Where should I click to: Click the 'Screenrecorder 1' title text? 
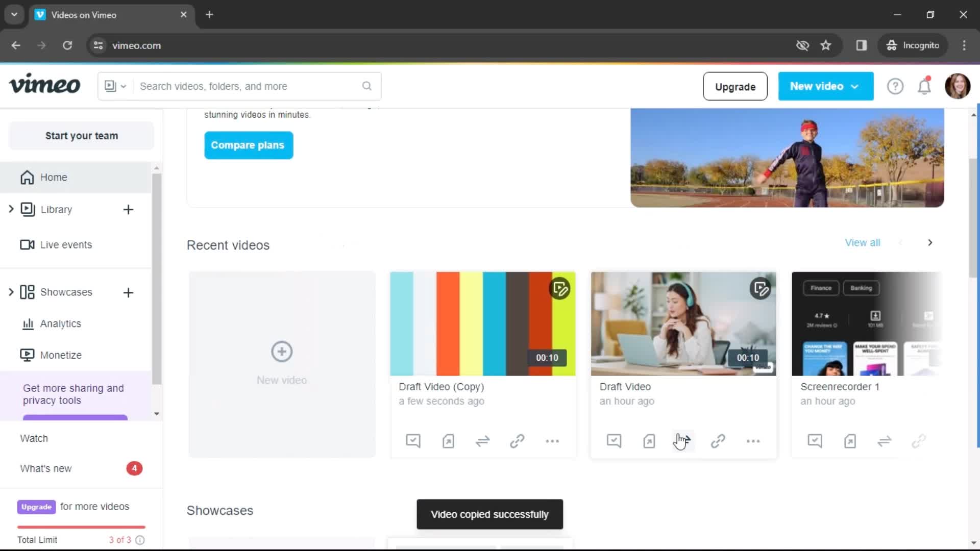(840, 387)
